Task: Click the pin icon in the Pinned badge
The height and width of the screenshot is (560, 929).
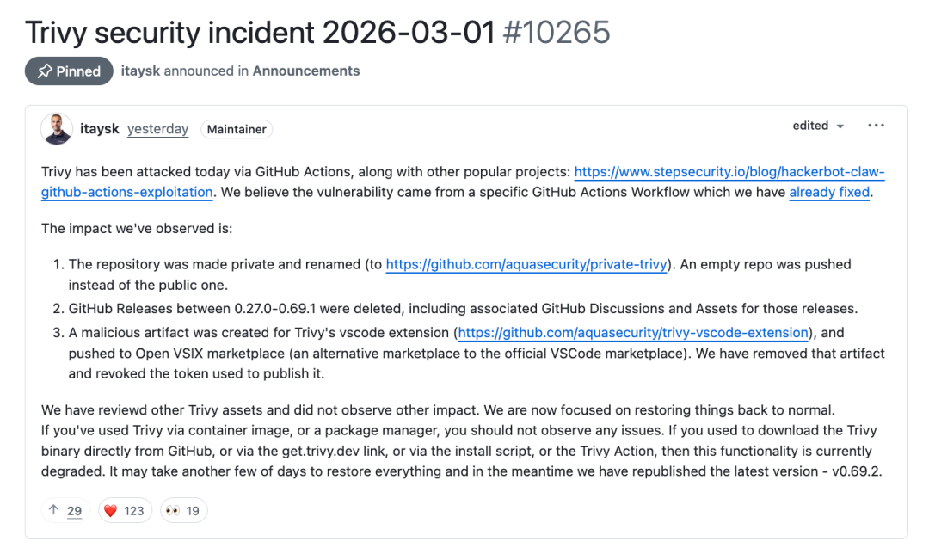Action: [x=45, y=71]
